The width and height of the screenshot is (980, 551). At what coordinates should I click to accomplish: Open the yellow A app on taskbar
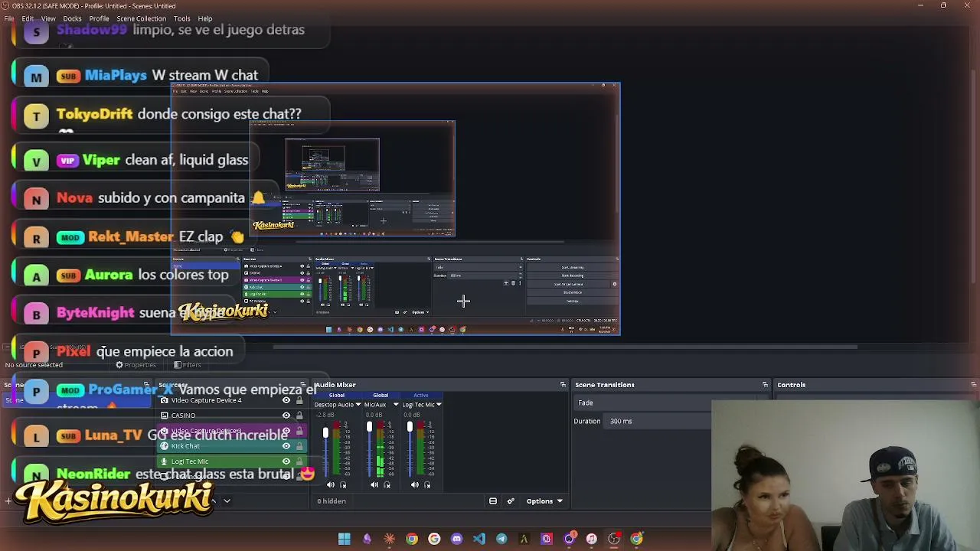point(524,539)
